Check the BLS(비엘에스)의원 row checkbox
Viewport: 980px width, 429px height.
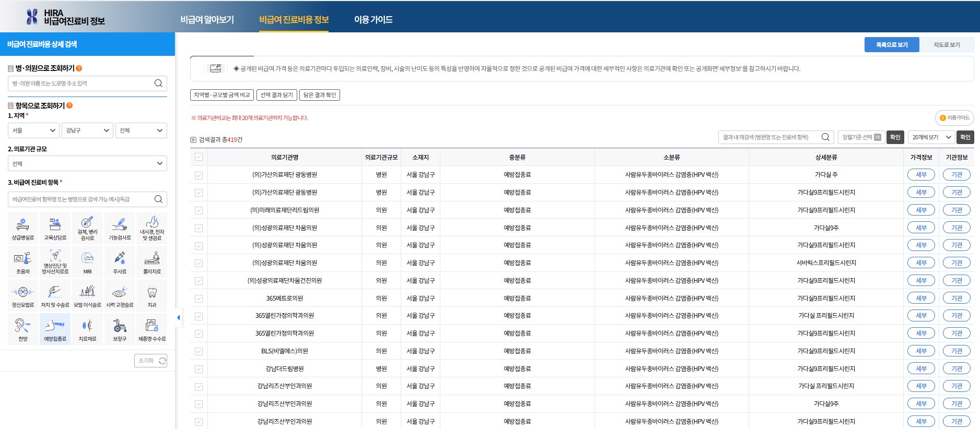(x=199, y=351)
